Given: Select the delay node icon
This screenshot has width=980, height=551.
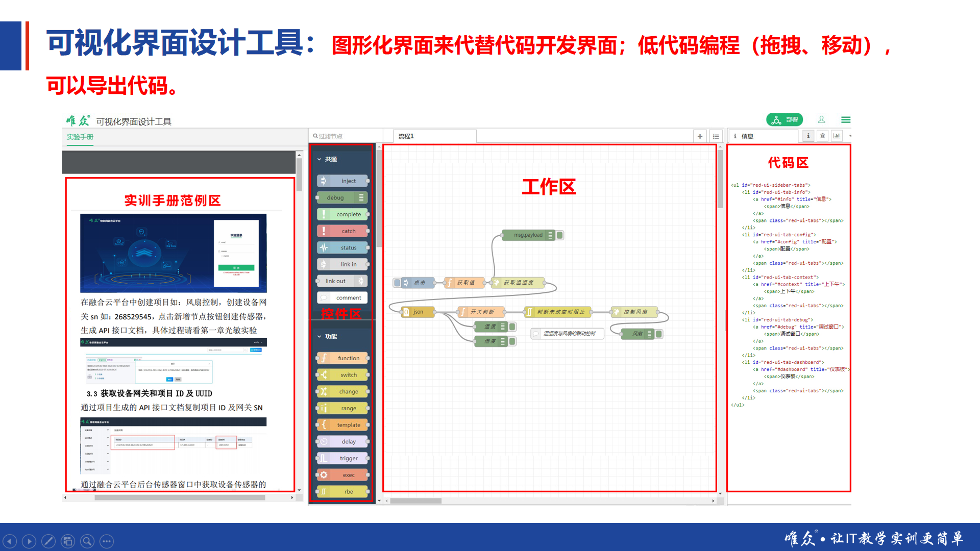Looking at the screenshot, I should tap(324, 441).
